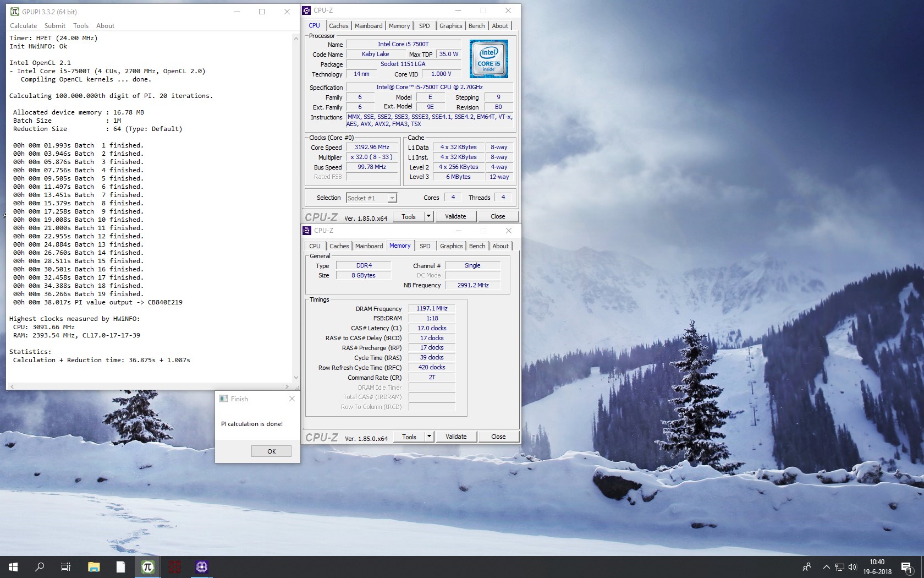
Task: Switch to SPD tab in lower CPU-Z
Action: [425, 246]
